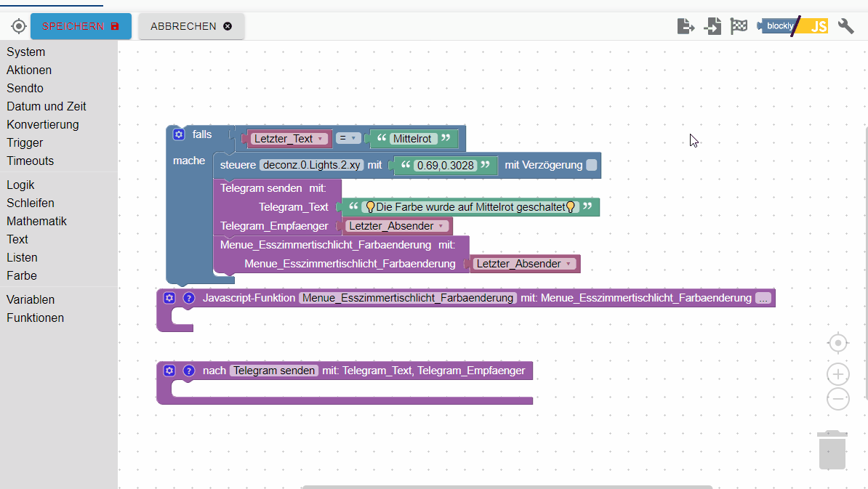Edit the Telegram senden function name

[274, 371]
